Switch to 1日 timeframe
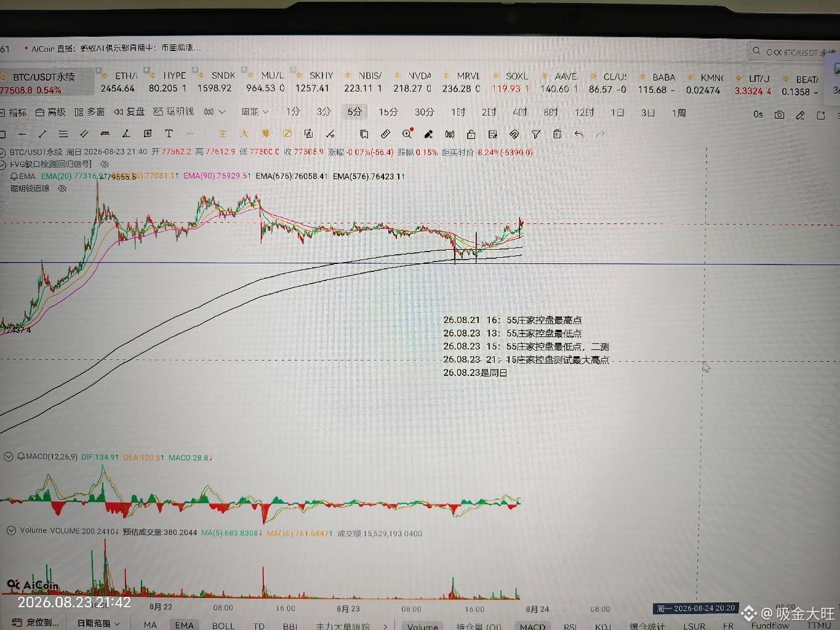This screenshot has height=630, width=840. 617,113
